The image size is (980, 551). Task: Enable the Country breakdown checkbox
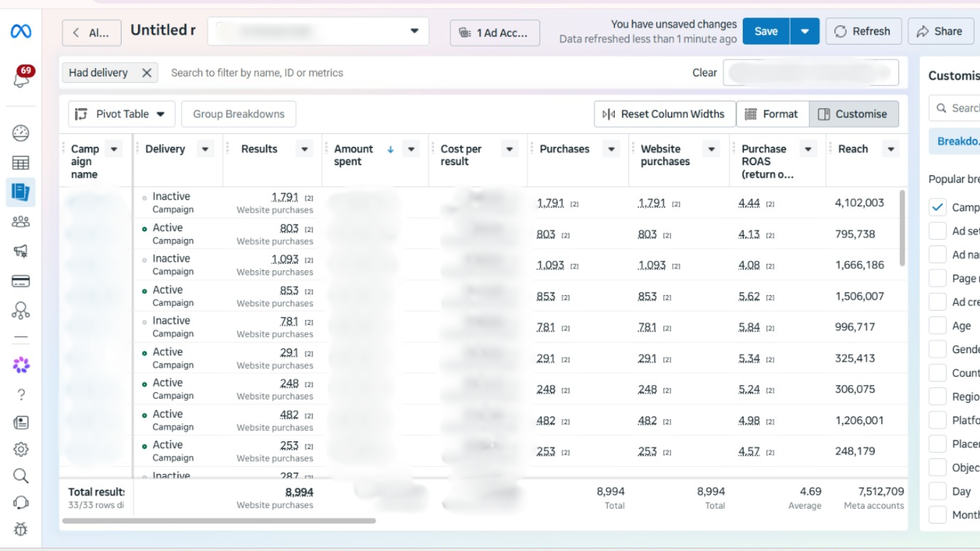click(938, 373)
